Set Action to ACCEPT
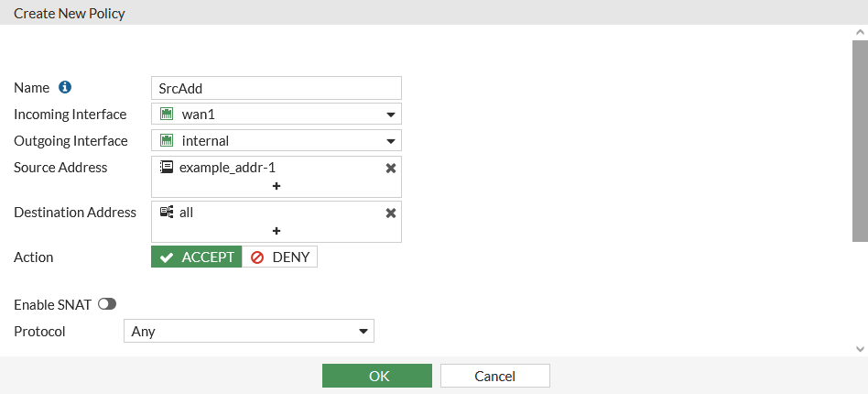 (x=197, y=257)
